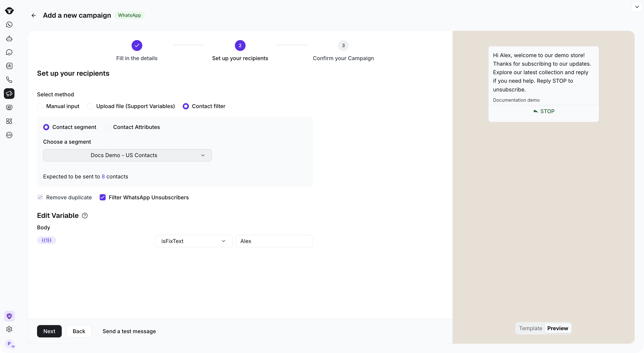
Task: Open the chat bubble sidebar icon
Action: 9,52
